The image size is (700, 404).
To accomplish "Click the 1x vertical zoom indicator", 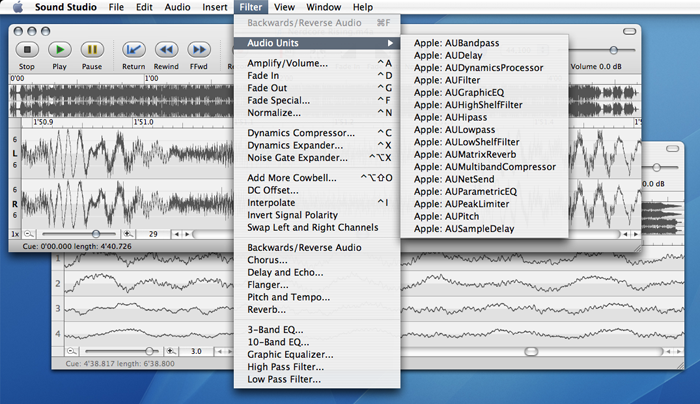I will point(15,234).
